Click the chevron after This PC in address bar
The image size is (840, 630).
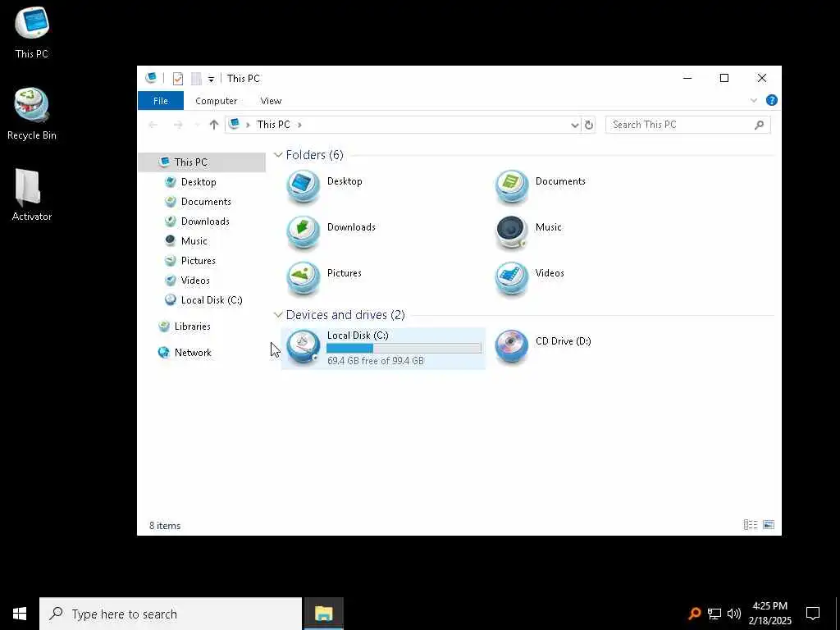pyautogui.click(x=299, y=125)
